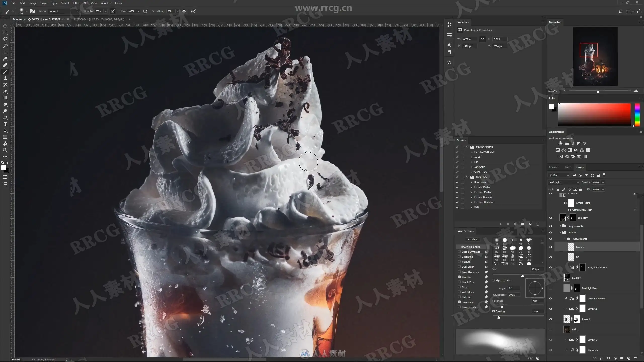This screenshot has height=362, width=644.
Task: Delete layer trash icon in Layers panel
Action: pyautogui.click(x=635, y=358)
